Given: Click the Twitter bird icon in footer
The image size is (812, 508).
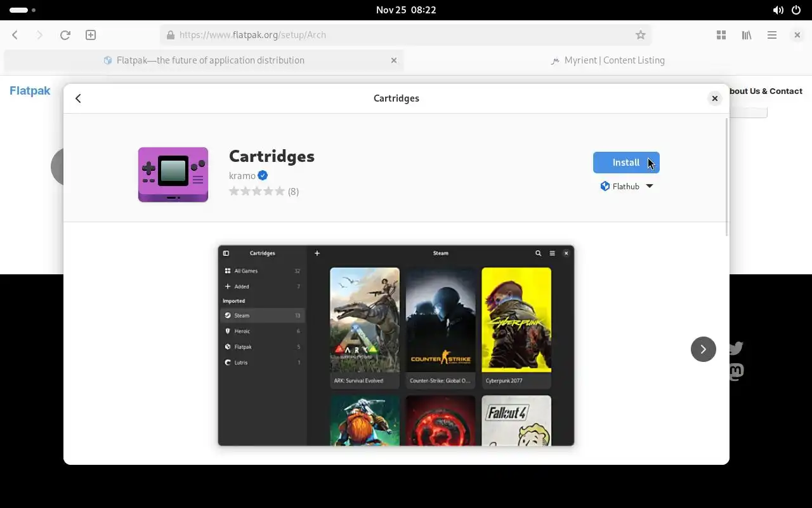Looking at the screenshot, I should [736, 348].
